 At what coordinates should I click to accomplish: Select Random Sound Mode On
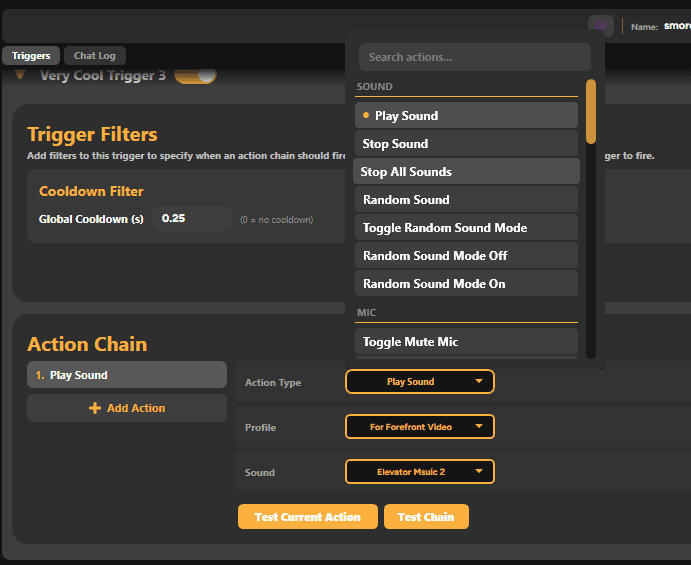click(466, 283)
